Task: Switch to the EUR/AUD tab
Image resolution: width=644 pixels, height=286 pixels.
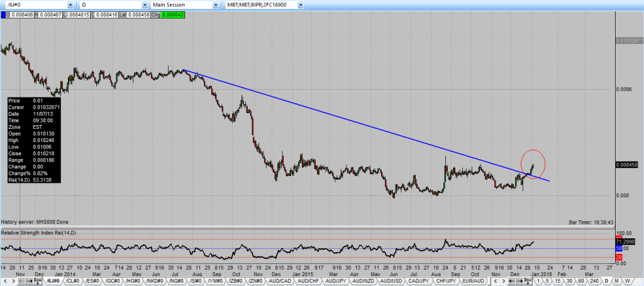Action: pyautogui.click(x=473, y=281)
